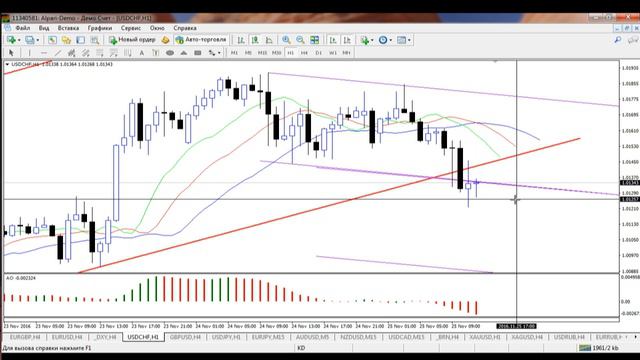Set timeframe to H4

[x=304, y=53]
